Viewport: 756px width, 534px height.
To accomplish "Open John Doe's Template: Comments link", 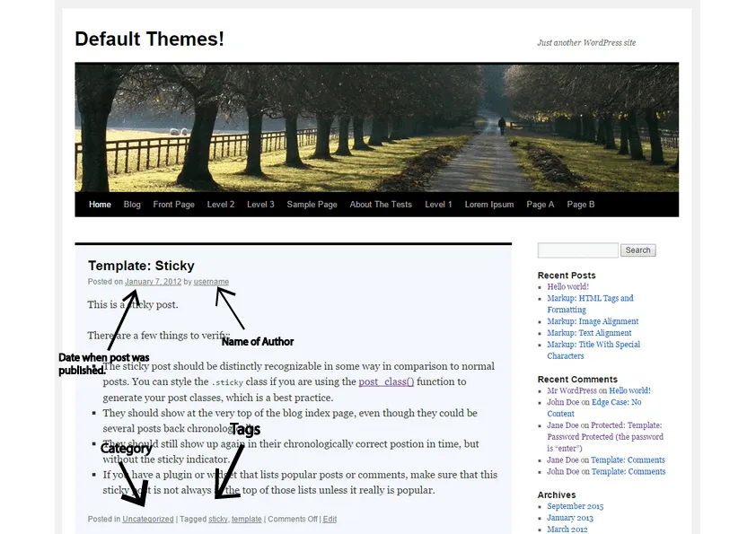I will click(629, 471).
